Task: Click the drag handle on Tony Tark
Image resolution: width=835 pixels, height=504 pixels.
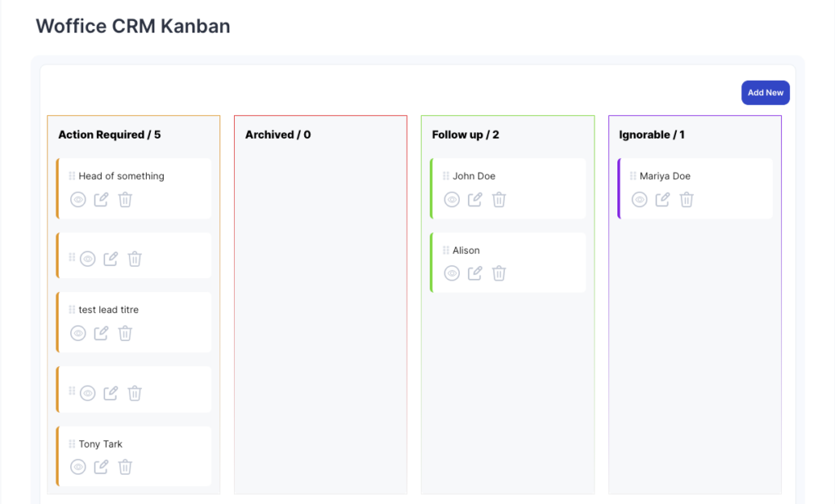Action: pos(72,444)
